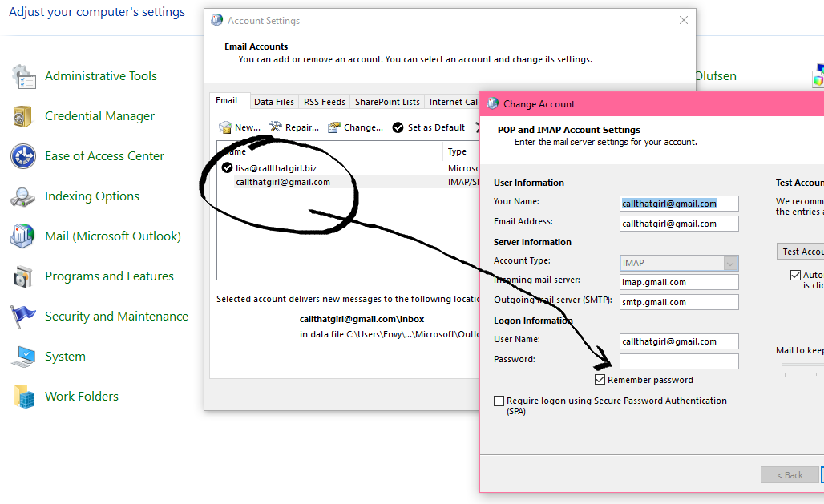
Task: Switch to the Data Files tab
Action: [x=274, y=102]
